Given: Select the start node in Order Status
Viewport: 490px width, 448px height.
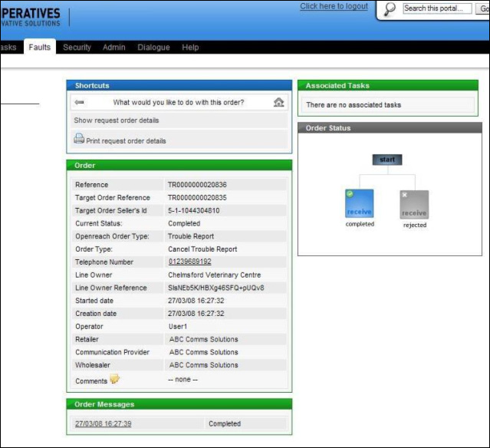Looking at the screenshot, I should (387, 160).
